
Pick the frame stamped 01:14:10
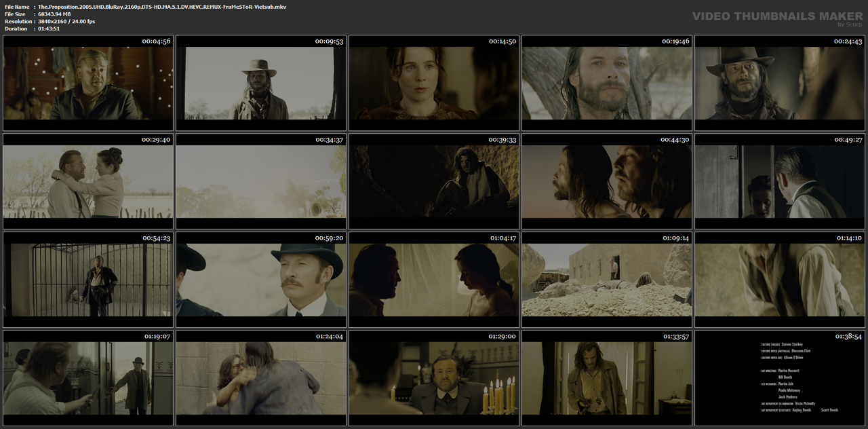[780, 280]
